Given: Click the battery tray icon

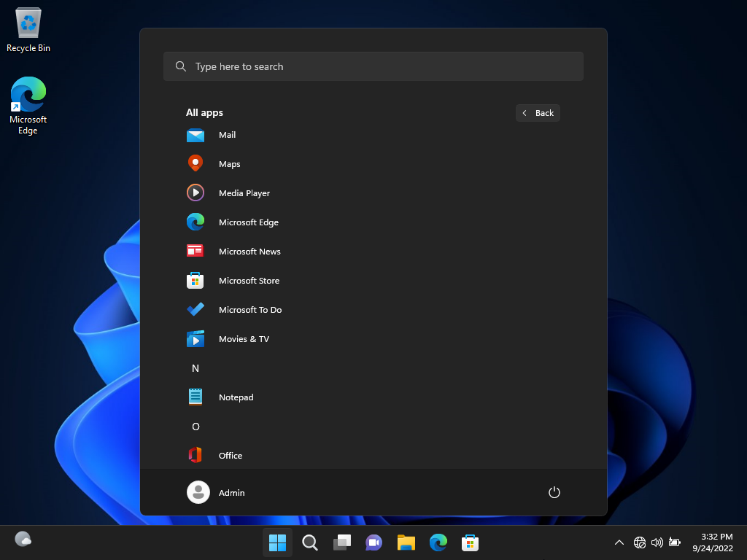Looking at the screenshot, I should point(674,542).
